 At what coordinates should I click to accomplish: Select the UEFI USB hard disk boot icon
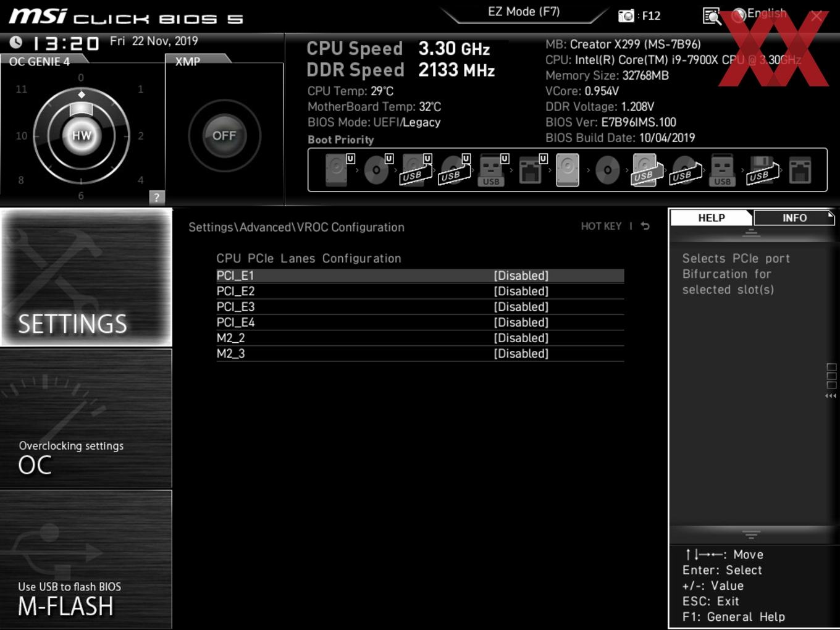[414, 170]
